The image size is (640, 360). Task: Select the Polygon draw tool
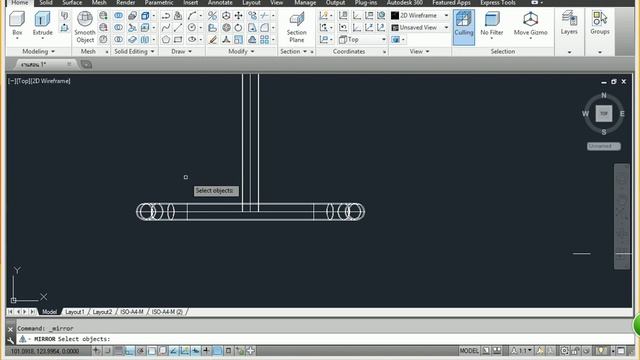coord(166,40)
